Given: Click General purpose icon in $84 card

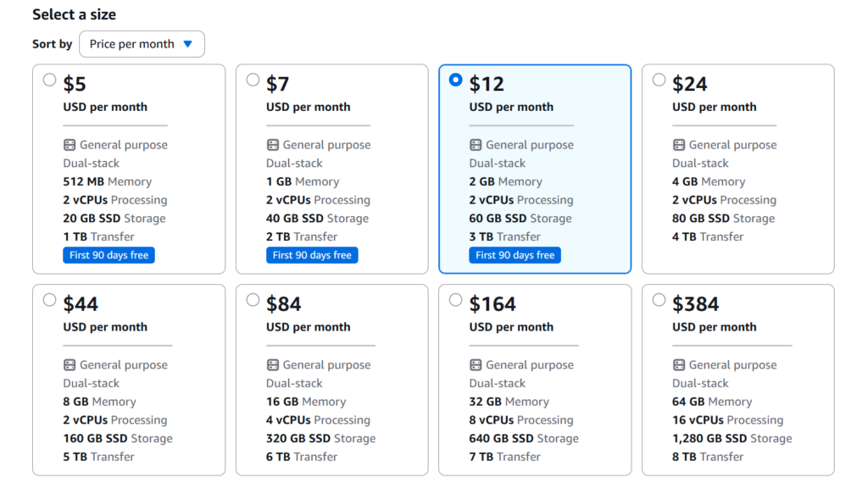Looking at the screenshot, I should coord(273,365).
